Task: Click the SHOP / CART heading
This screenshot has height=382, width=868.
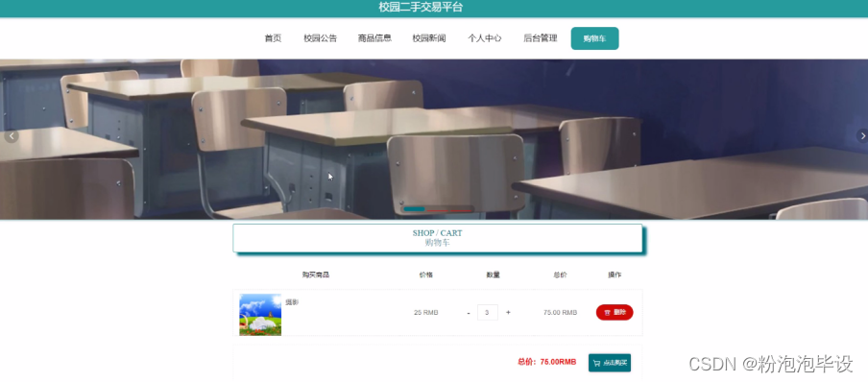Action: click(x=437, y=233)
